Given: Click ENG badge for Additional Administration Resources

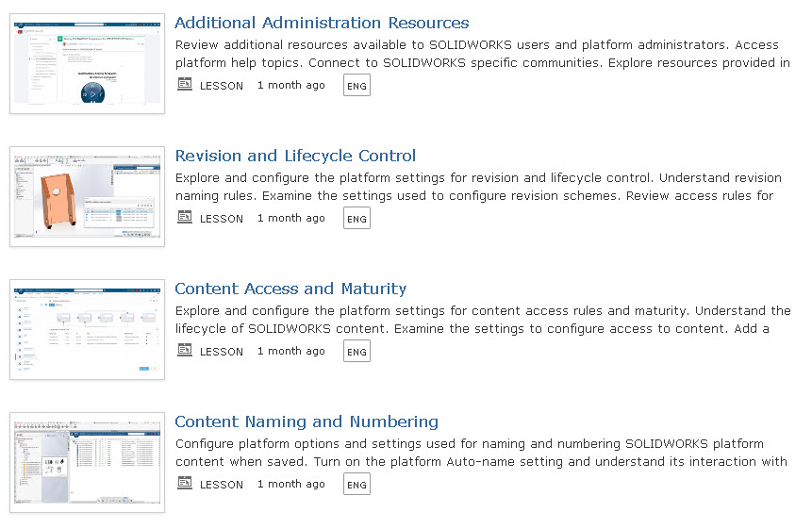Looking at the screenshot, I should click(356, 86).
